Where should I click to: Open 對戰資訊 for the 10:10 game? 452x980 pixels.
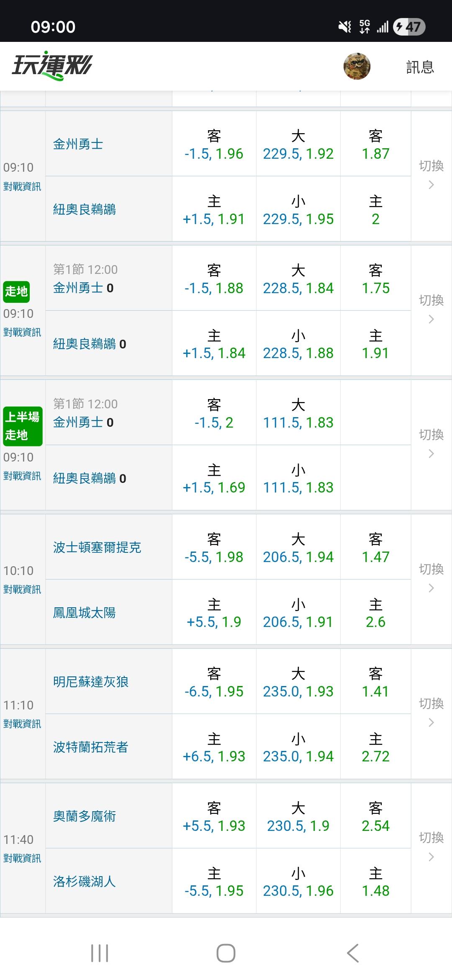pyautogui.click(x=22, y=589)
